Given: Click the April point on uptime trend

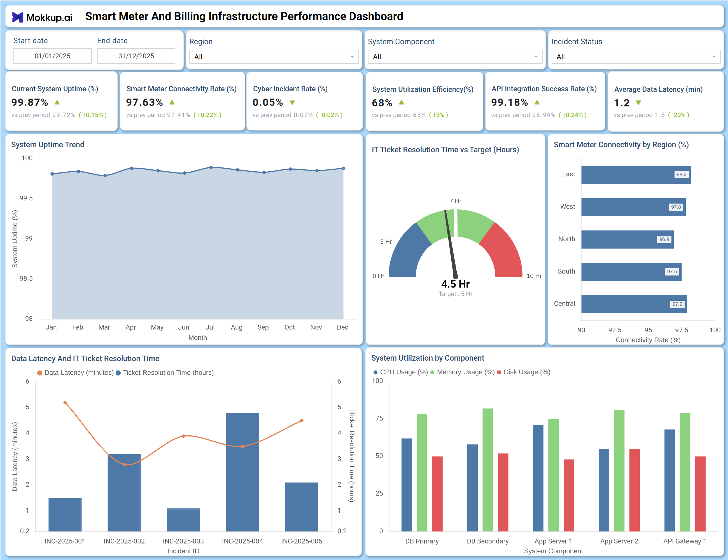Looking at the screenshot, I should coord(132,168).
